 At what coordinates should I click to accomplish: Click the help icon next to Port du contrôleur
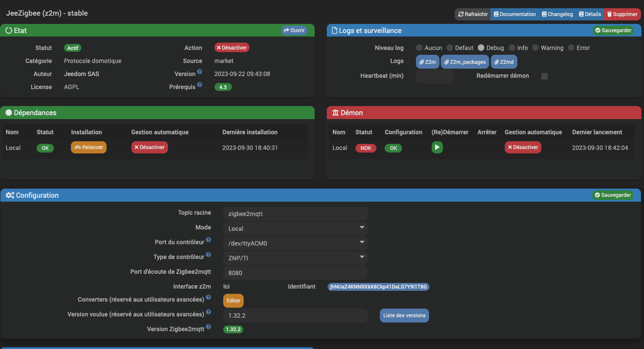[x=208, y=240]
